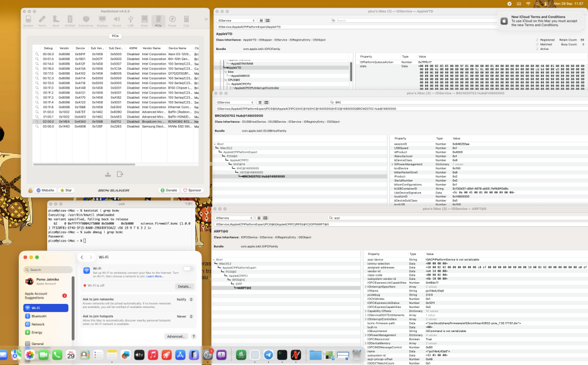
Task: Open Telegram from the Dock
Action: click(x=269, y=354)
